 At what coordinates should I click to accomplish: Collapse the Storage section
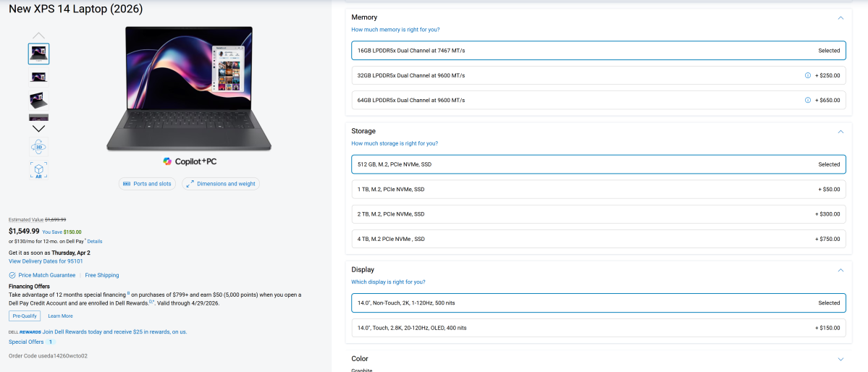(840, 132)
